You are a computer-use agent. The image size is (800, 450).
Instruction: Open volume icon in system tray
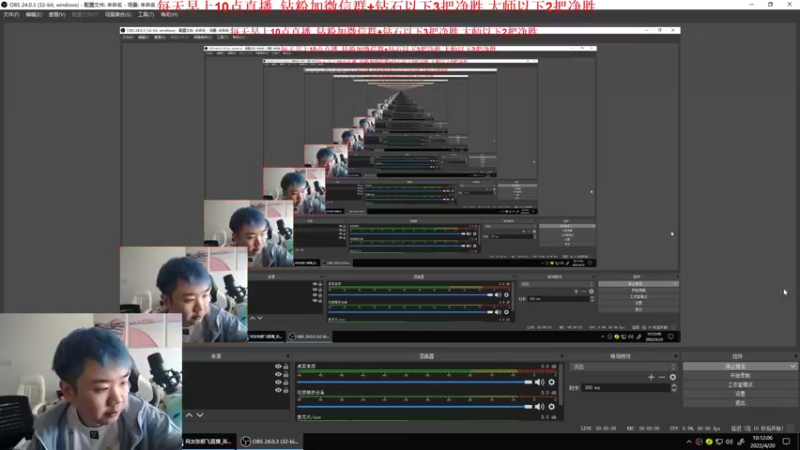[x=729, y=442]
